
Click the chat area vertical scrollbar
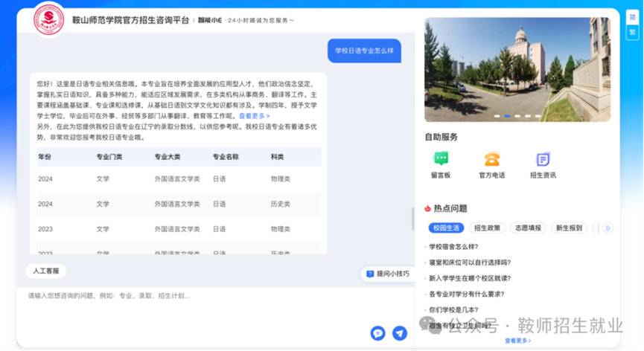[x=412, y=219]
